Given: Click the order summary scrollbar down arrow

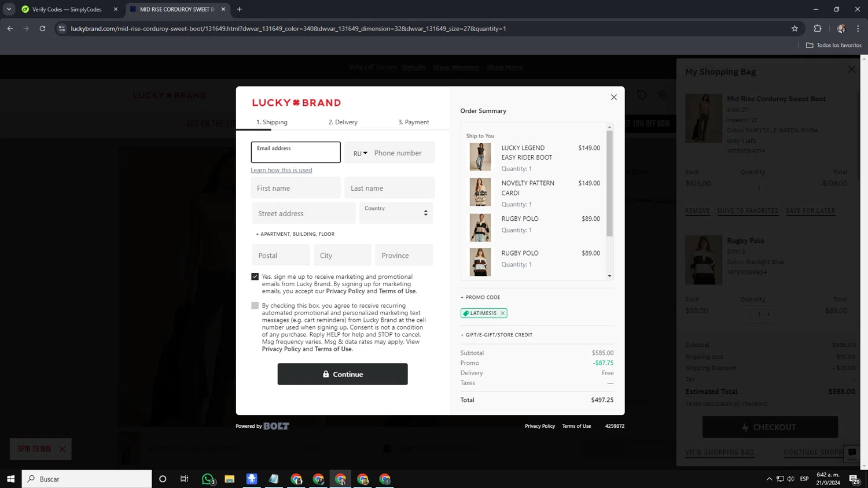Looking at the screenshot, I should pos(609,276).
